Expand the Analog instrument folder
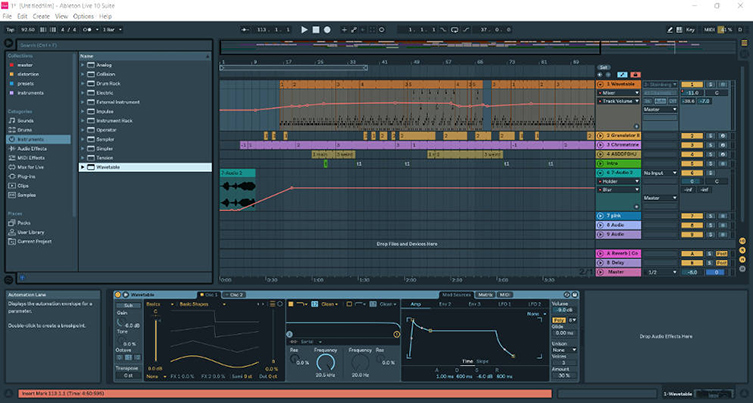 tap(83, 65)
